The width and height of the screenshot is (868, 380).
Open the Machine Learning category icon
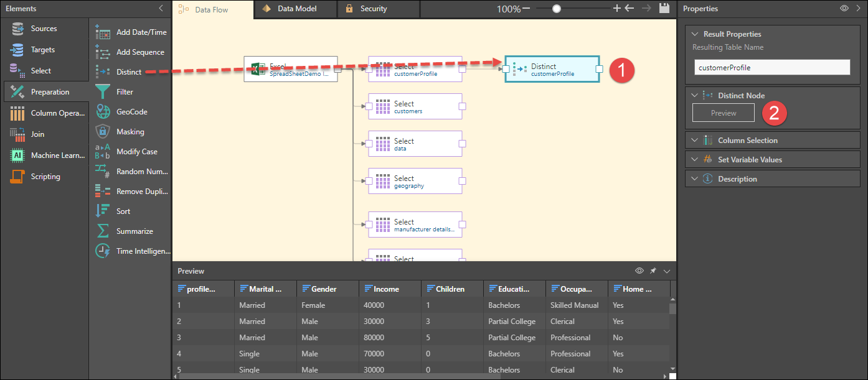17,155
